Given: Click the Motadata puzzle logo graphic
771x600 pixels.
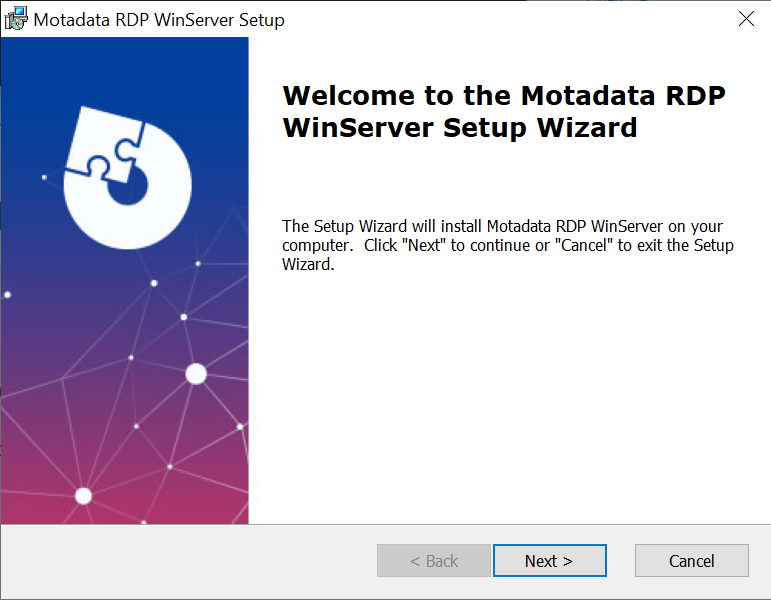Looking at the screenshot, I should point(127,178).
